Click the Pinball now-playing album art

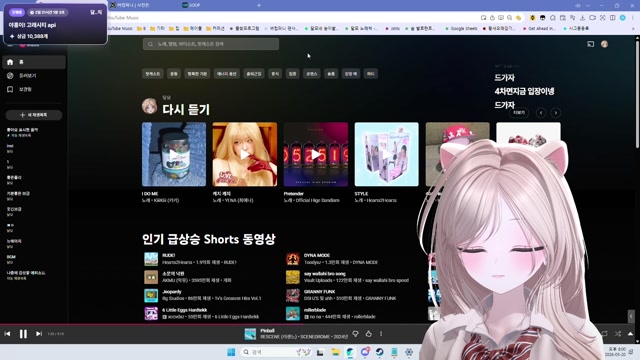(x=250, y=334)
